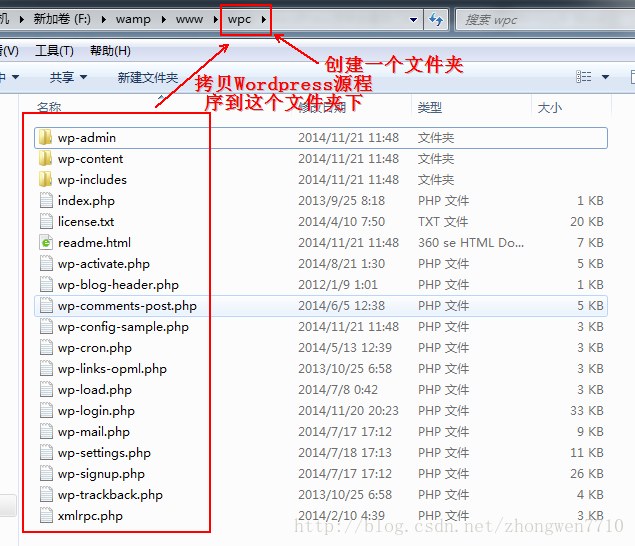Click the license.txt file icon

[x=46, y=222]
